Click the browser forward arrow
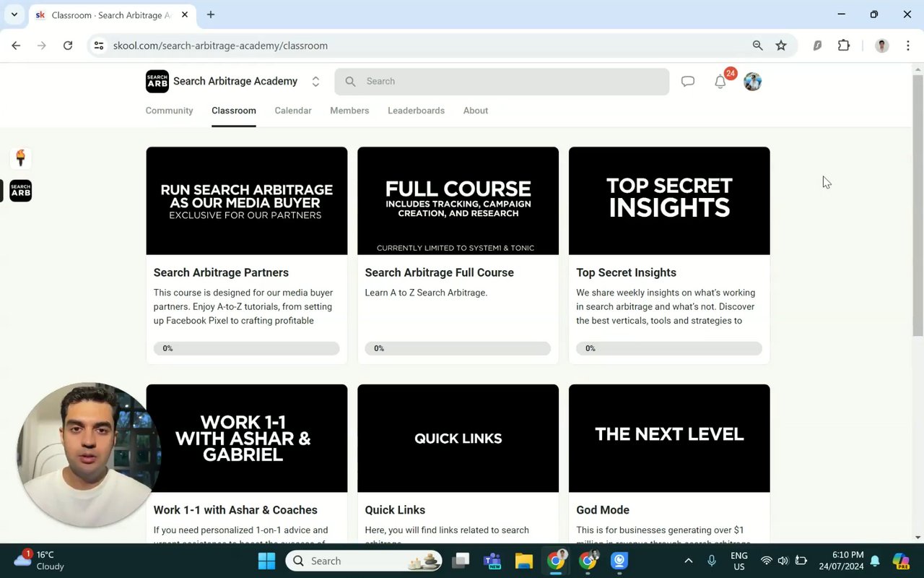 [42, 46]
